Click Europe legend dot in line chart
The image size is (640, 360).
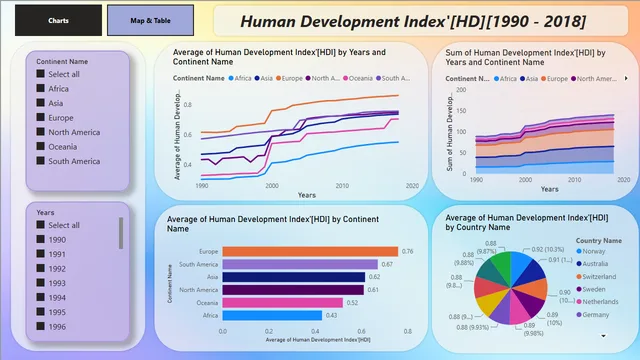coord(278,78)
